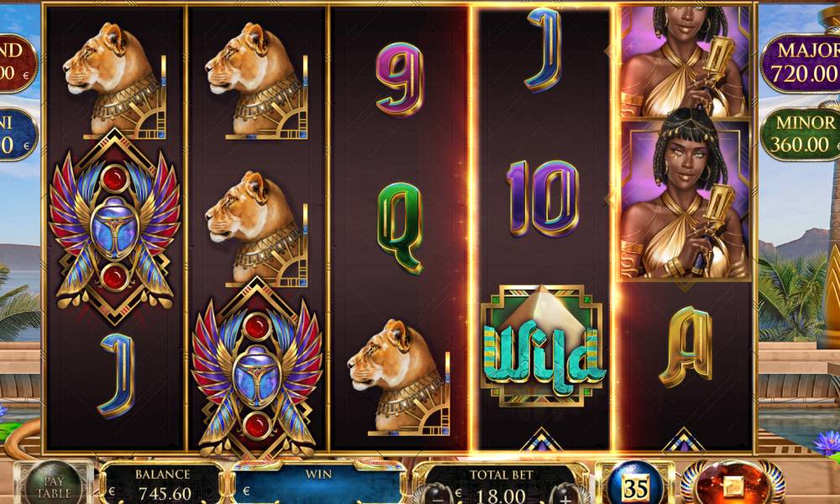Click the purple 9 symbol

point(400,79)
